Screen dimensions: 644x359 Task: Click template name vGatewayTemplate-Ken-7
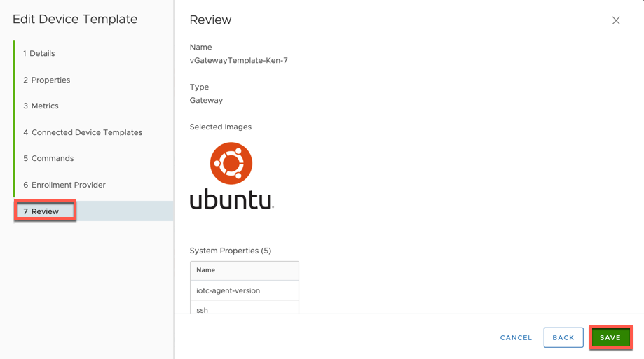(239, 61)
